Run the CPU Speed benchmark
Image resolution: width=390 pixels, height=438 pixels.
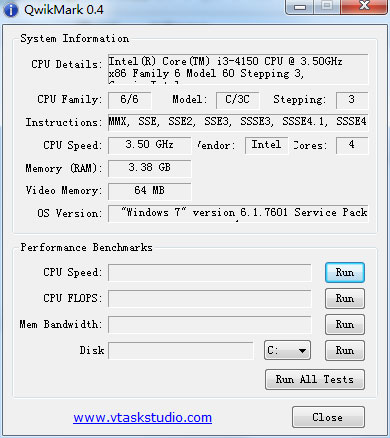pyautogui.click(x=345, y=272)
